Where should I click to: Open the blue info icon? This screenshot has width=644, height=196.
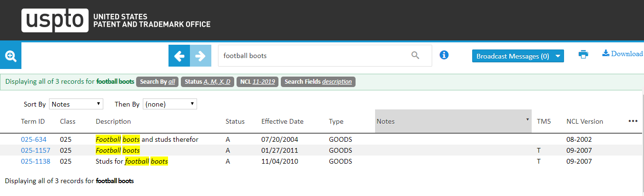(x=444, y=55)
